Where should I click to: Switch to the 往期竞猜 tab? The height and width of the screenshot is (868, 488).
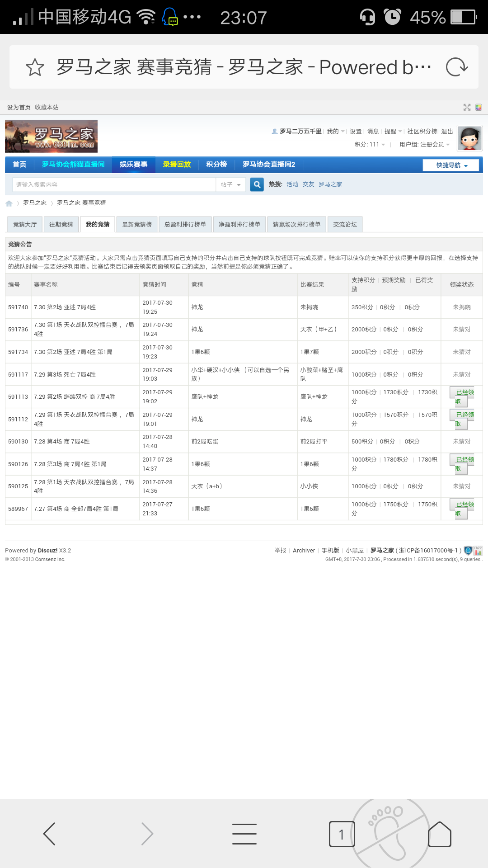[61, 224]
